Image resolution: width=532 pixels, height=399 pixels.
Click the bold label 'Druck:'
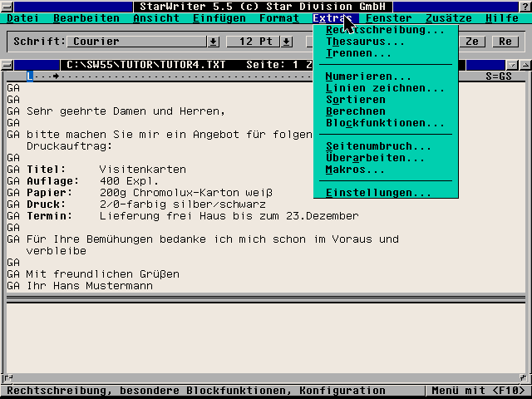(47, 204)
